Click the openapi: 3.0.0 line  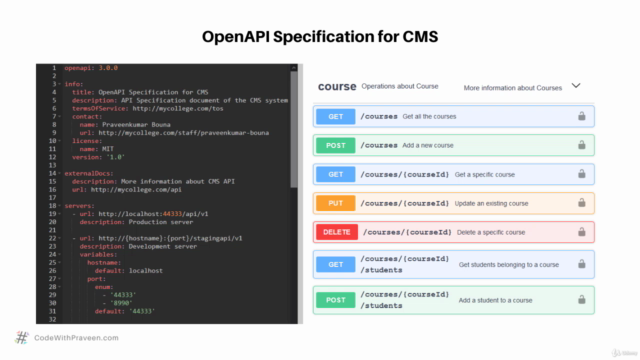[x=91, y=68]
